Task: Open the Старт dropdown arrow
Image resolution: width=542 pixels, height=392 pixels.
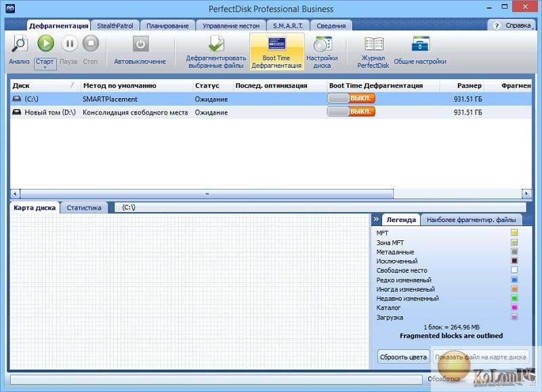Action: pos(45,68)
